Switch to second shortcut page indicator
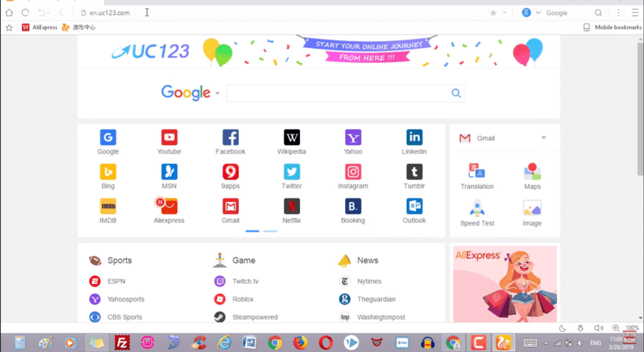The image size is (644, 352). [270, 231]
